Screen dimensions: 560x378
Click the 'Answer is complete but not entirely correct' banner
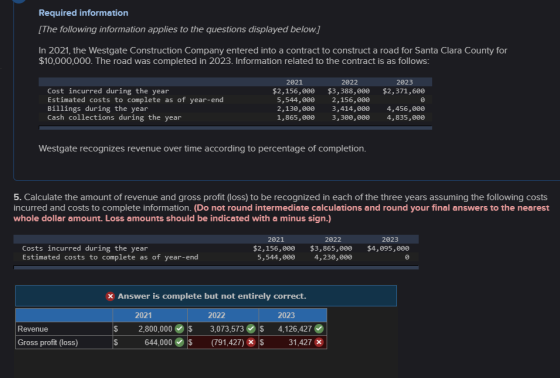pyautogui.click(x=206, y=296)
